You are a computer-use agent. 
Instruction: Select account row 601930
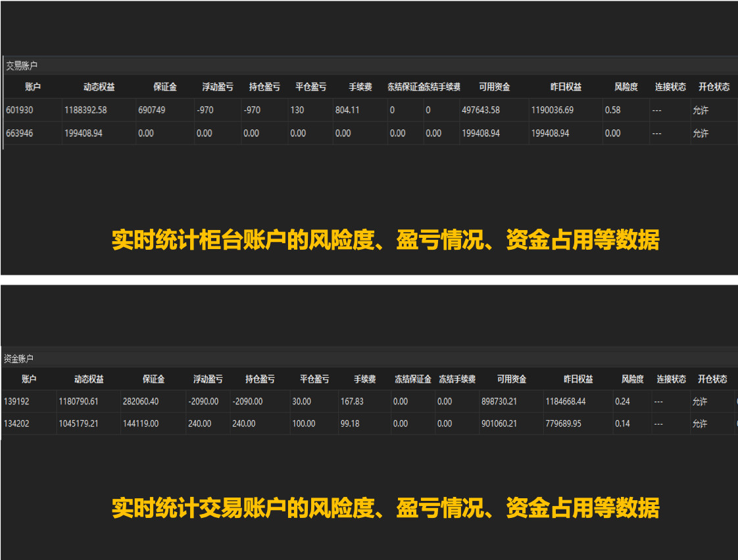(20, 110)
